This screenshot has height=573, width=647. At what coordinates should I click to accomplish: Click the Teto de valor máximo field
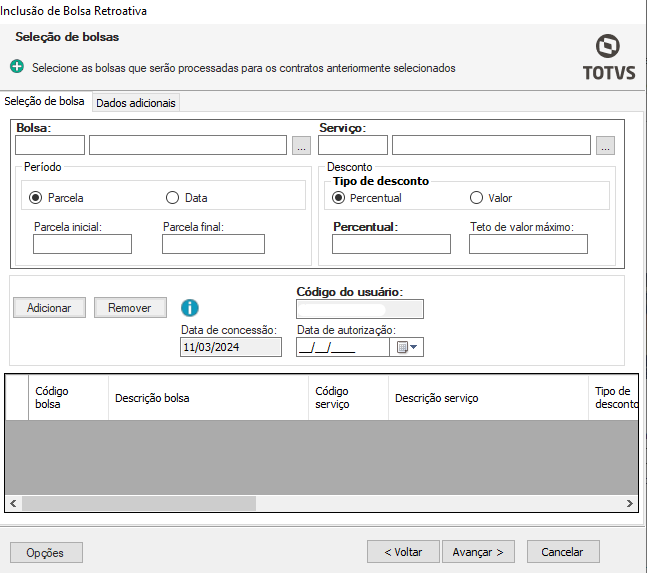[x=528, y=244]
